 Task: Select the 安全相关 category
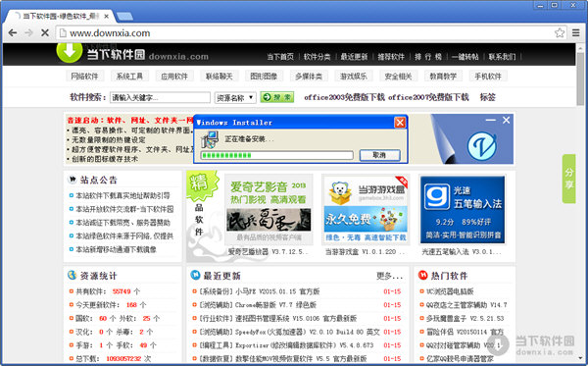(x=398, y=77)
